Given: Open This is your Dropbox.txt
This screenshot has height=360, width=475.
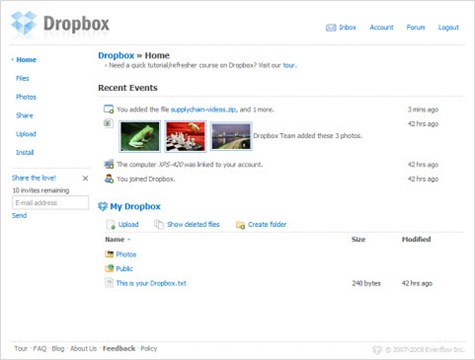Looking at the screenshot, I should (151, 283).
